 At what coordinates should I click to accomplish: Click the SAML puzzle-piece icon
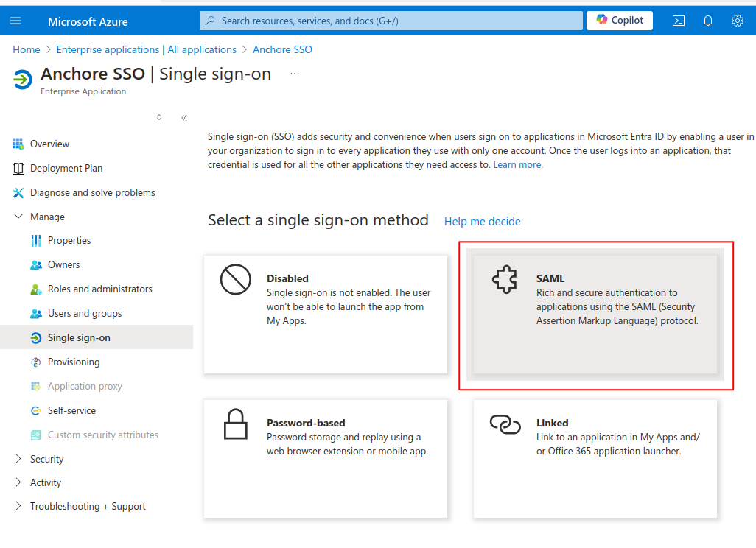click(x=505, y=280)
